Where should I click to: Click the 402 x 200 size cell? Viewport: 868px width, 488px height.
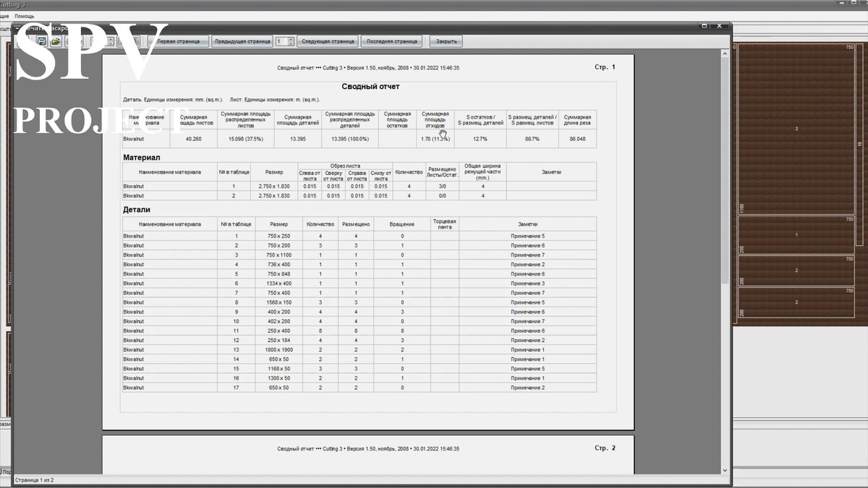tap(278, 321)
